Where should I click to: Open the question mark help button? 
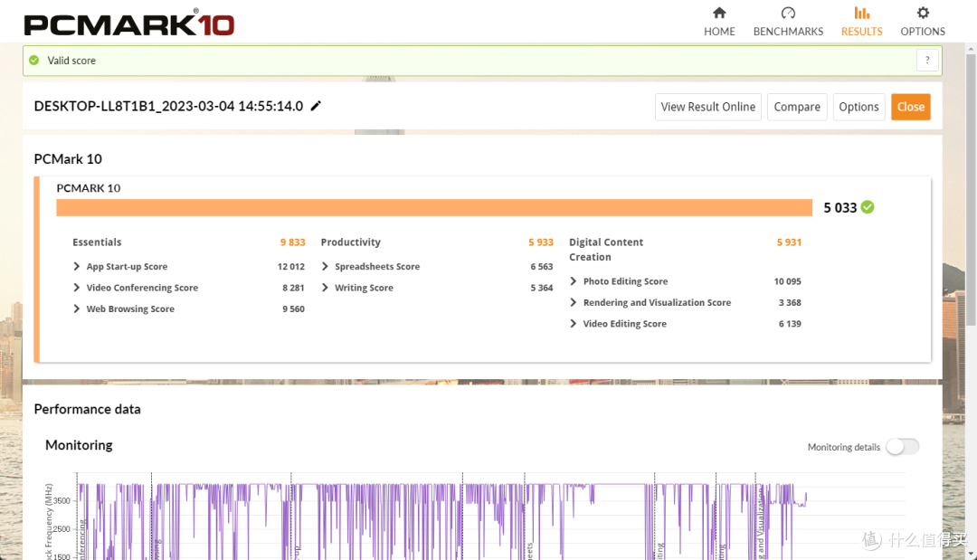927,61
